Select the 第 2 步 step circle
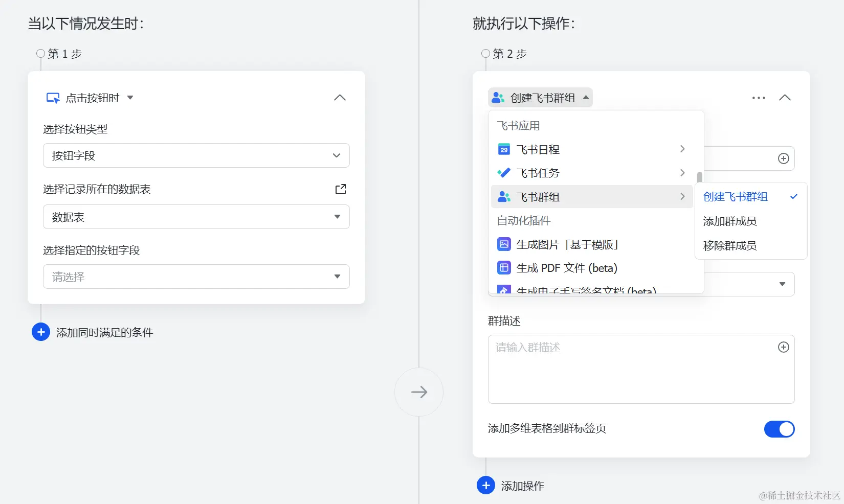Screen dimensions: 844x504 (x=486, y=53)
